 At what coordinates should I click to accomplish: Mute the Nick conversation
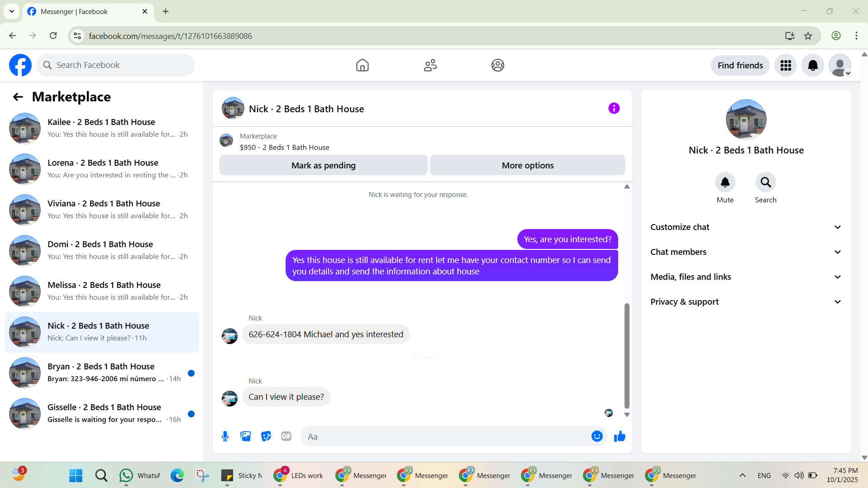725,182
